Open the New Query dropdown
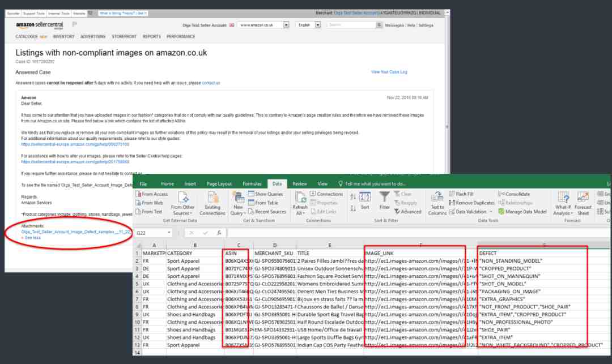Viewport: 612px width, 364px height. click(237, 203)
